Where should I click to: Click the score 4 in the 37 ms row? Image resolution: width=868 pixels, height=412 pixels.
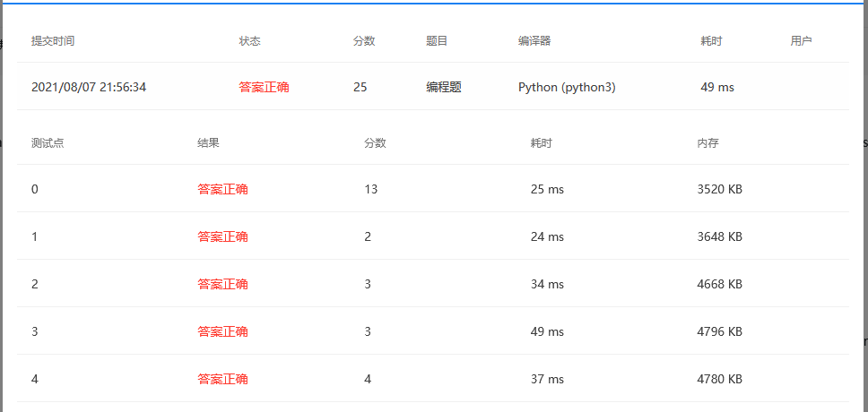click(x=368, y=380)
